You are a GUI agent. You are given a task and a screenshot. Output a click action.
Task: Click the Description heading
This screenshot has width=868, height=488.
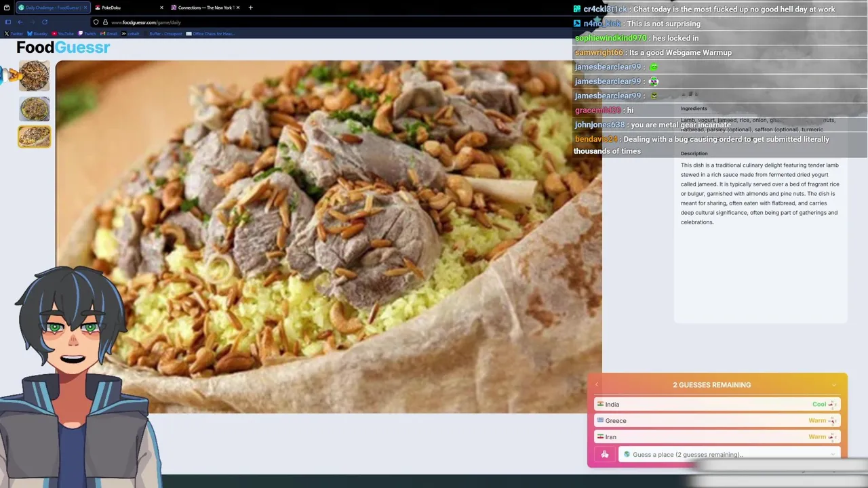[x=694, y=153]
